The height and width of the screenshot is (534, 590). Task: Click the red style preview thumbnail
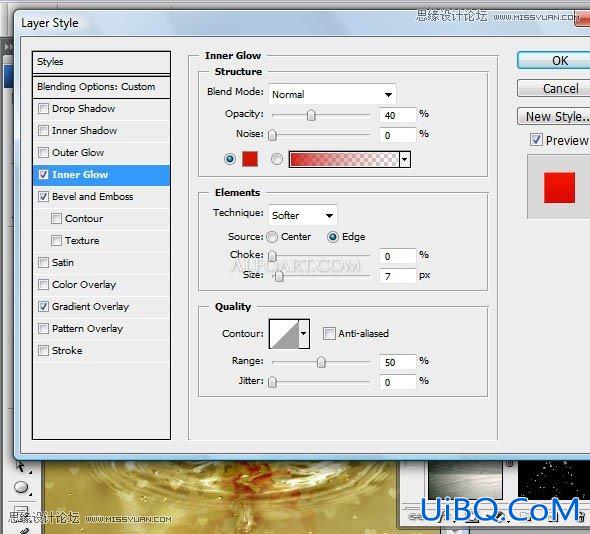pos(559,187)
